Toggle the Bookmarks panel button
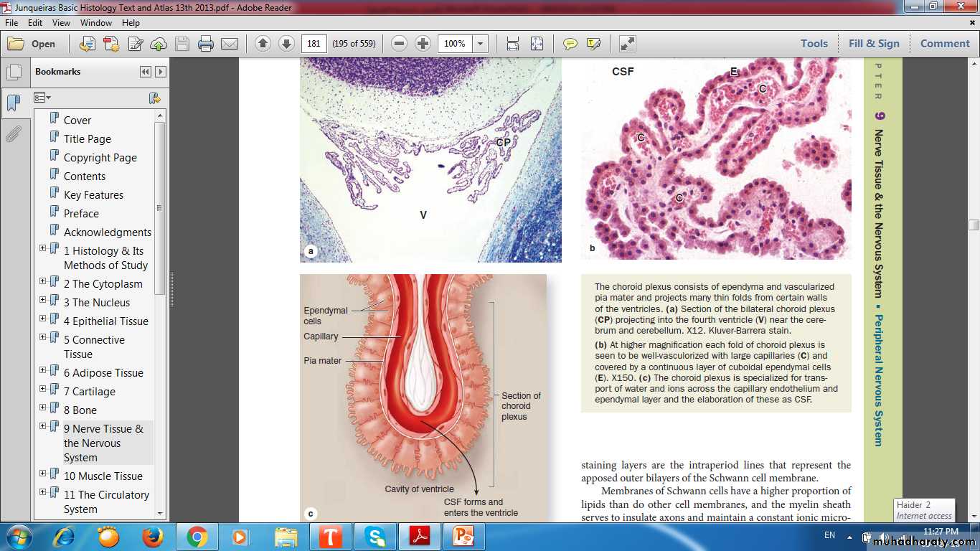The width and height of the screenshot is (980, 551). 13,103
